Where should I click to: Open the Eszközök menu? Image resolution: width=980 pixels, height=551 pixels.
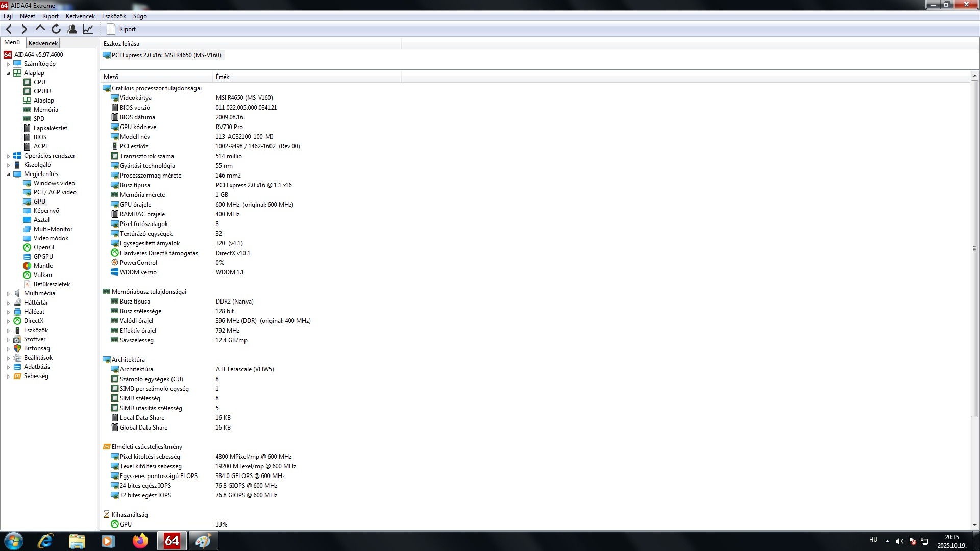tap(114, 16)
